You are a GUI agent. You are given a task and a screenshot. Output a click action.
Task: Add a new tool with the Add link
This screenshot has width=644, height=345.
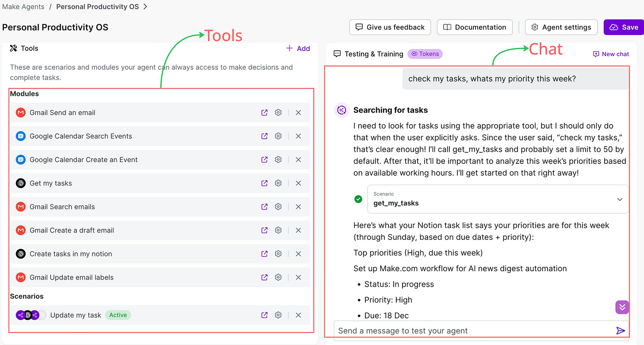pos(298,48)
